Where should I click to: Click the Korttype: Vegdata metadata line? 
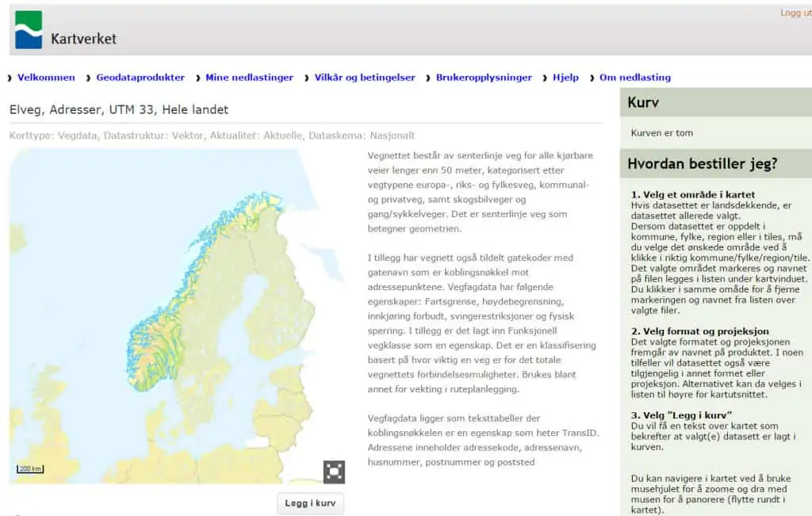point(212,136)
